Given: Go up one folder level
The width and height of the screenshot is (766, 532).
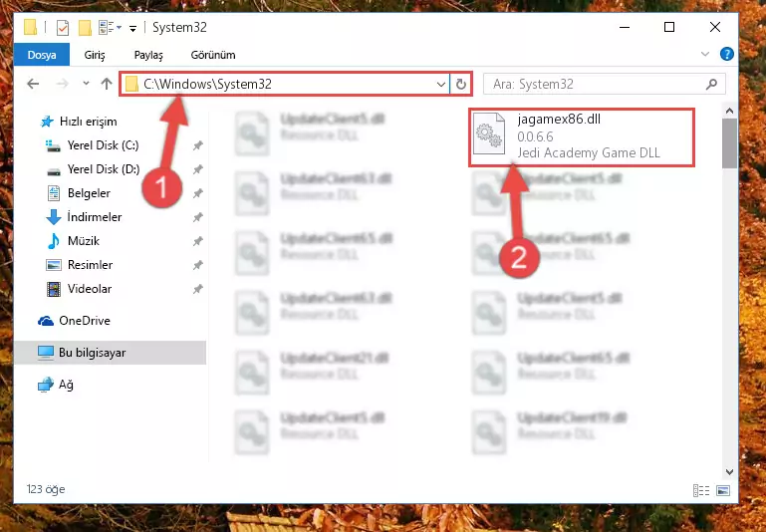Looking at the screenshot, I should tap(107, 84).
